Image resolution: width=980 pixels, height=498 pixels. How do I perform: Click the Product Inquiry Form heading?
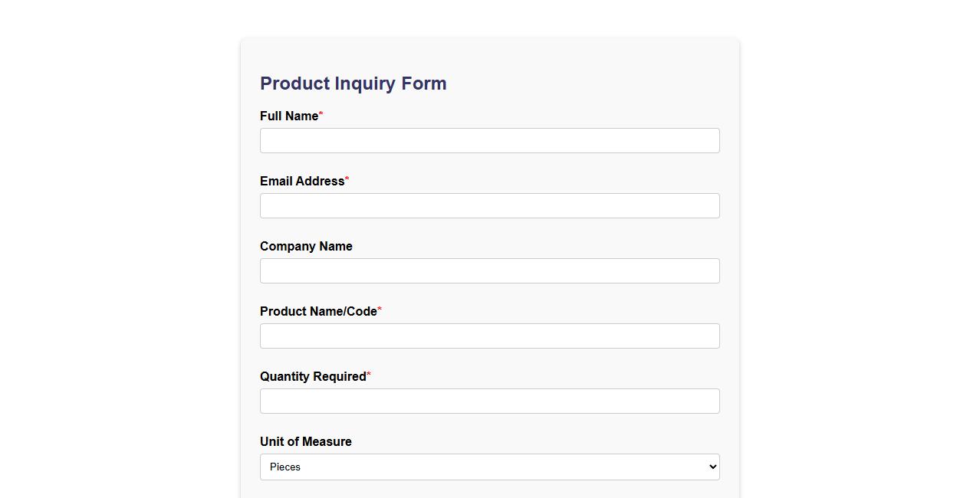coord(353,84)
